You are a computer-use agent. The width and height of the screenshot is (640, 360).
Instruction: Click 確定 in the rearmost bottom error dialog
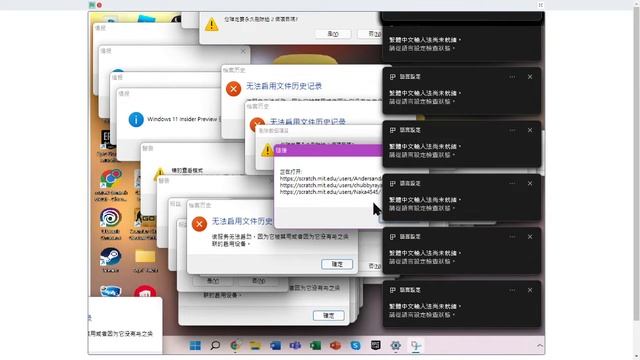328,316
